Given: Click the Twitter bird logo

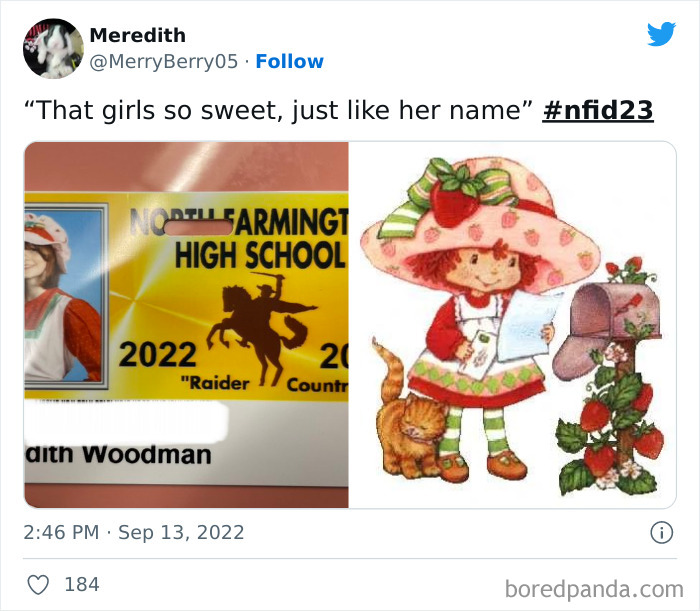Looking at the screenshot, I should (661, 34).
